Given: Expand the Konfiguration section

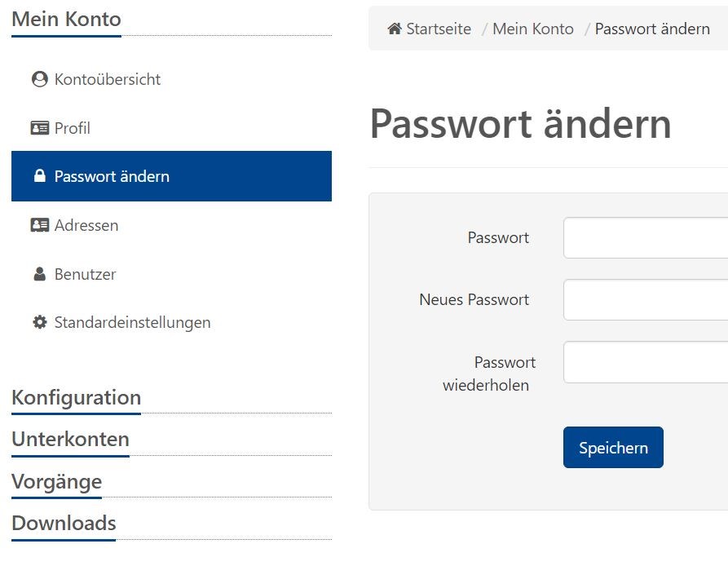Looking at the screenshot, I should tap(76, 398).
